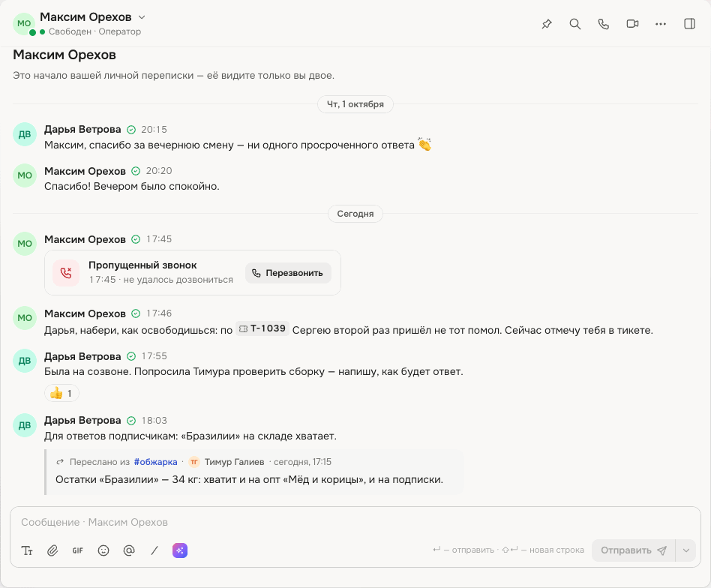Click the verified badge beside 17:46
The width and height of the screenshot is (711, 588).
[136, 313]
